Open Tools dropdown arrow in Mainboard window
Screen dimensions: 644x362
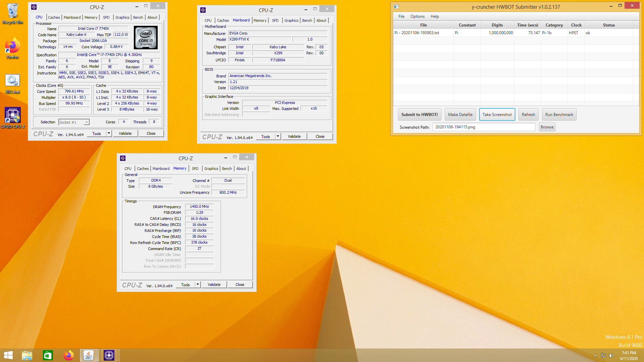tap(278, 136)
